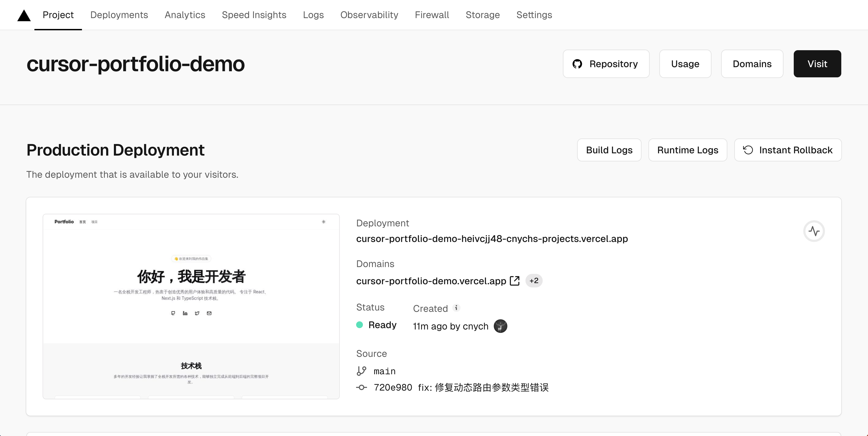Viewport: 868px width, 436px height.
Task: Click '11m ago by cnych' text
Action: pos(451,326)
